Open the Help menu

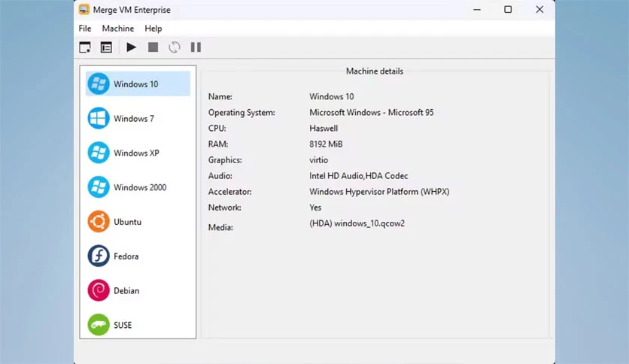click(x=153, y=29)
